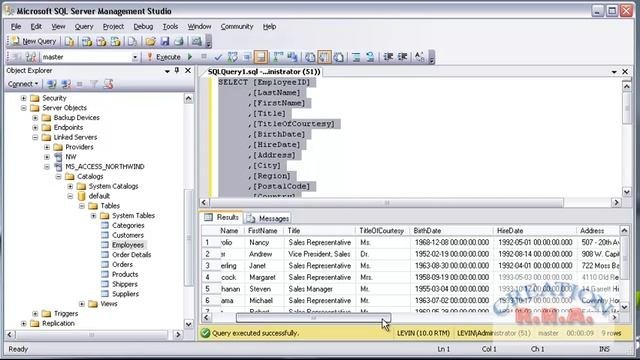
Task: Click the Cancel Executing Query stop icon
Action: [x=204, y=57]
